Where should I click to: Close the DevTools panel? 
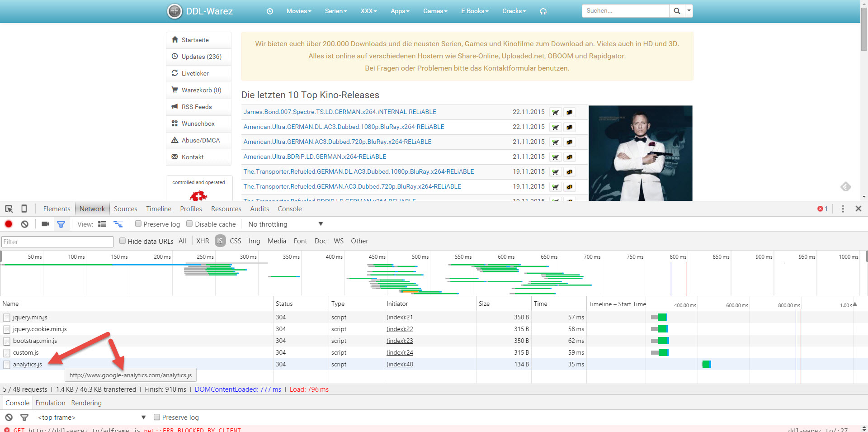[x=858, y=209]
